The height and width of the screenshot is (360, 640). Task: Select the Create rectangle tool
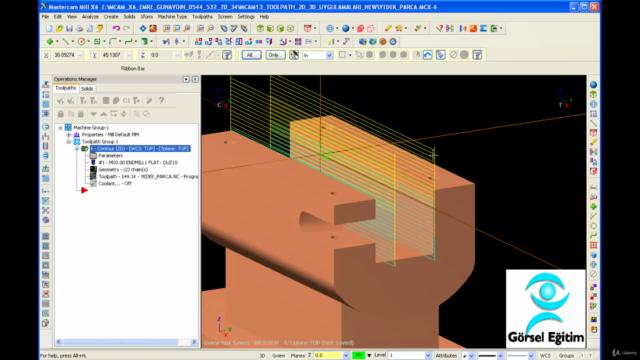97,41
